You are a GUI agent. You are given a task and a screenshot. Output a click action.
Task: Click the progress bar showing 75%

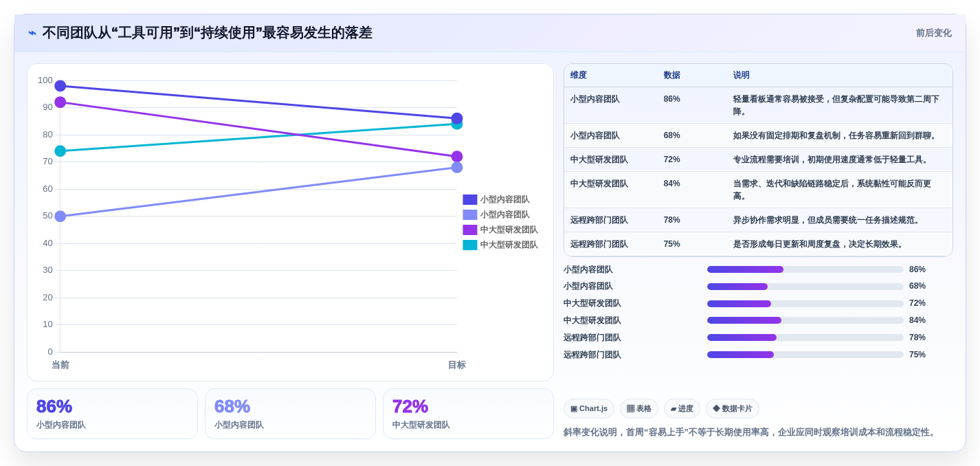click(805, 355)
